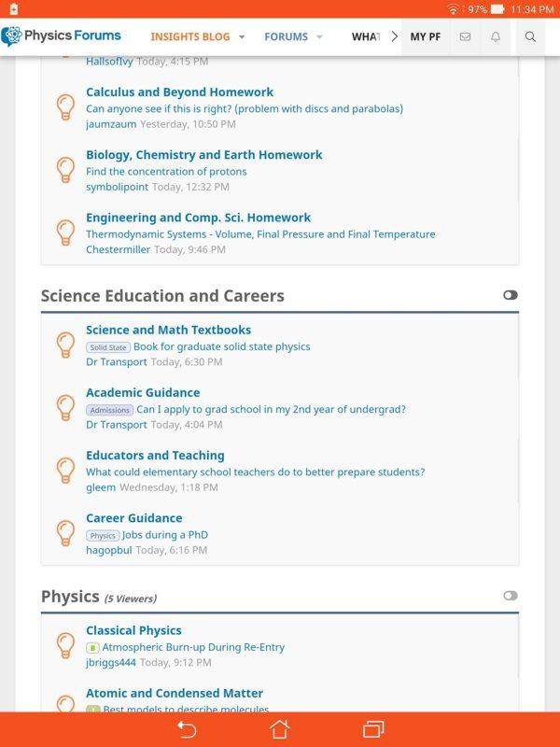Open recent apps from Android navigation bar
Screen dimensions: 560x747
(374, 729)
